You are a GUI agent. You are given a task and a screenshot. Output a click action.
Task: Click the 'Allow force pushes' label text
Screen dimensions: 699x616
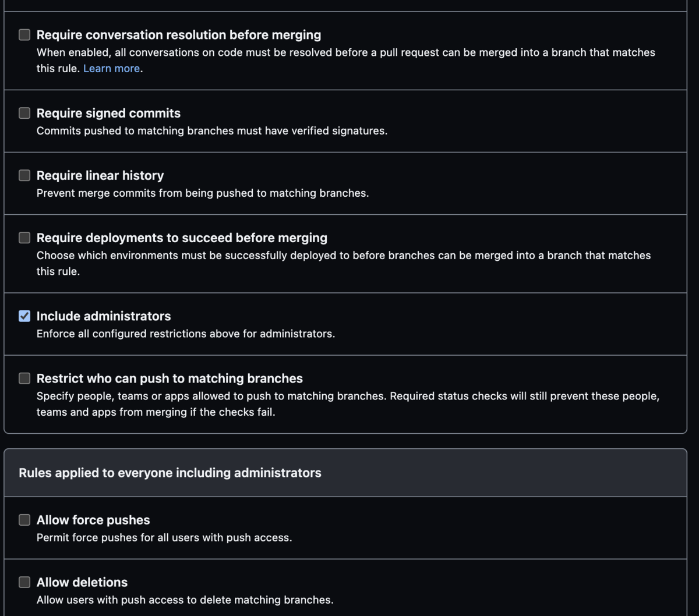(93, 520)
